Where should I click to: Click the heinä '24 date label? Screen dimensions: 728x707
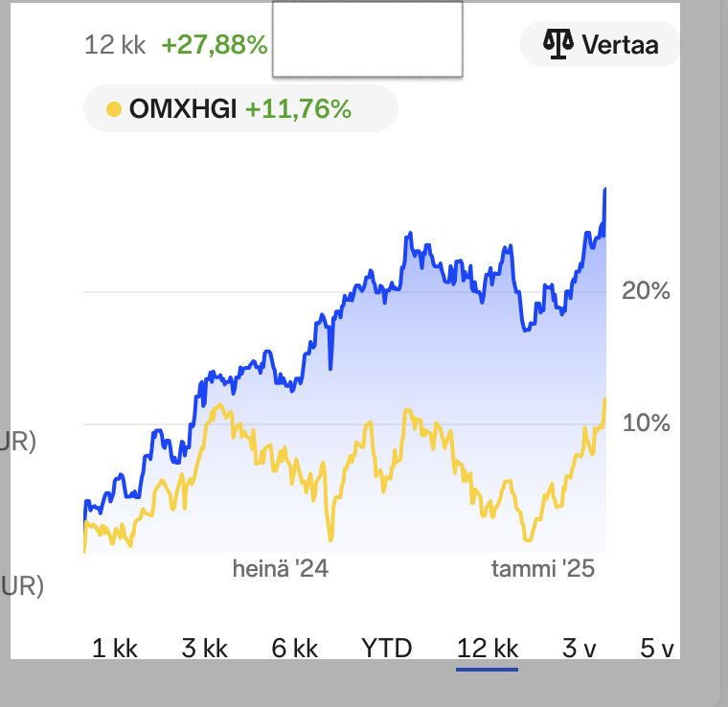pos(280,569)
